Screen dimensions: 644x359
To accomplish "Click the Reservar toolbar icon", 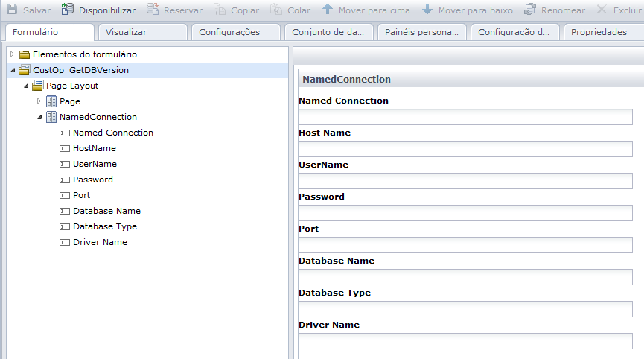I will coord(153,10).
